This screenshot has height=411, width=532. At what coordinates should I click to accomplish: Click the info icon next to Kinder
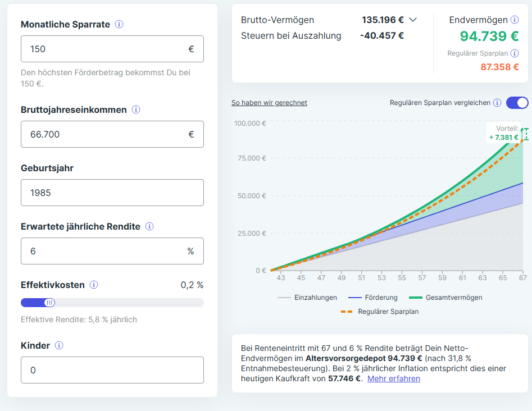pos(59,346)
